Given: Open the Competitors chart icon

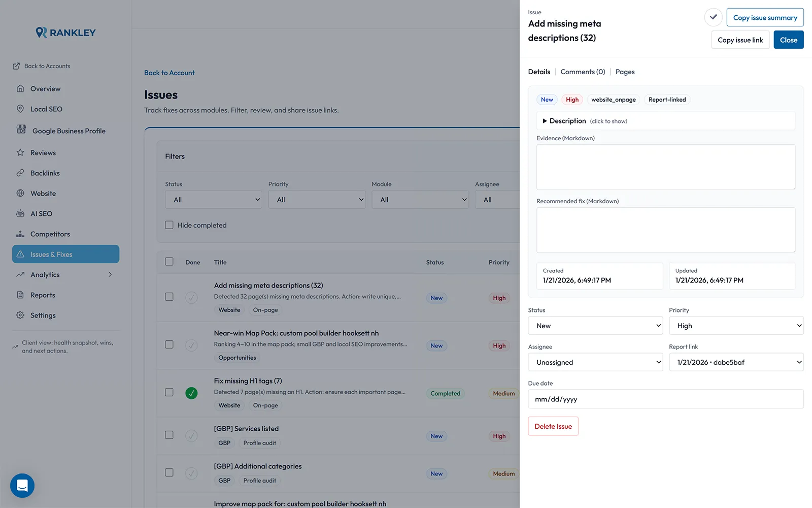Looking at the screenshot, I should (20, 234).
